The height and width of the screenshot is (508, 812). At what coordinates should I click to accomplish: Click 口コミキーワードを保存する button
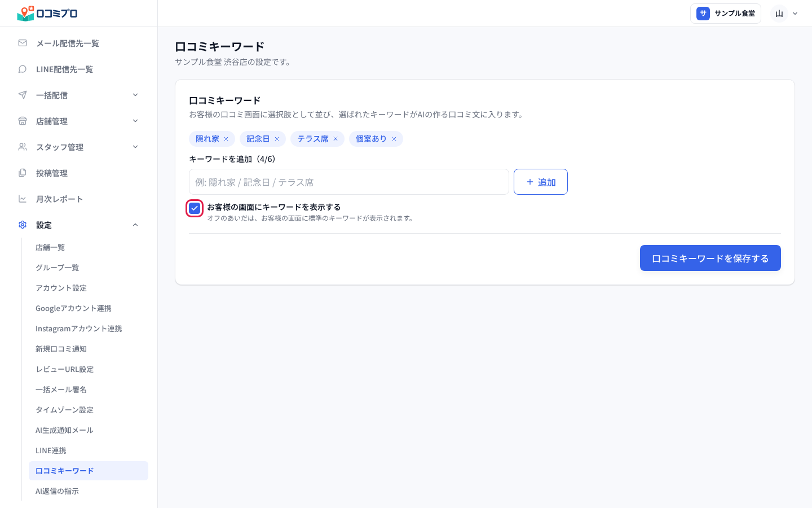710,258
